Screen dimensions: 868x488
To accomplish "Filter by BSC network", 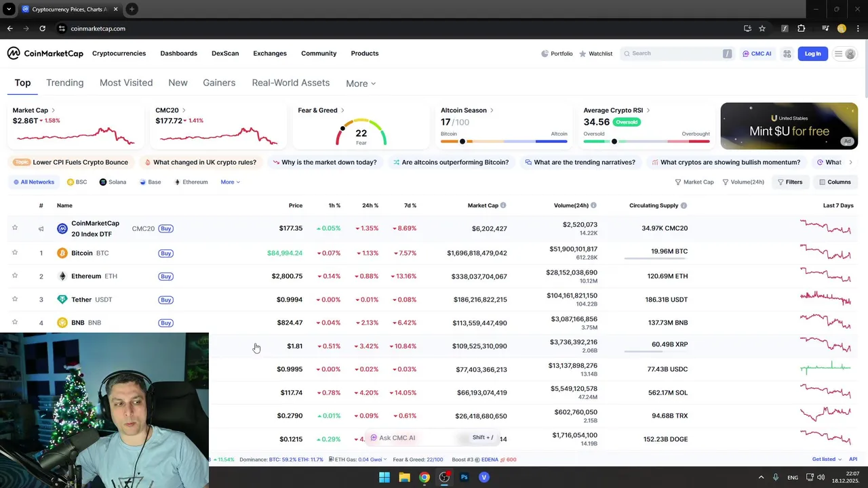I will 77,182.
